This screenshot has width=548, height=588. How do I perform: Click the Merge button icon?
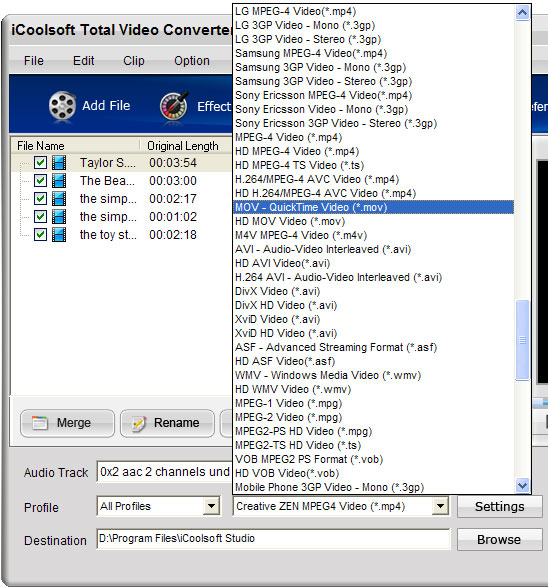pyautogui.click(x=40, y=423)
